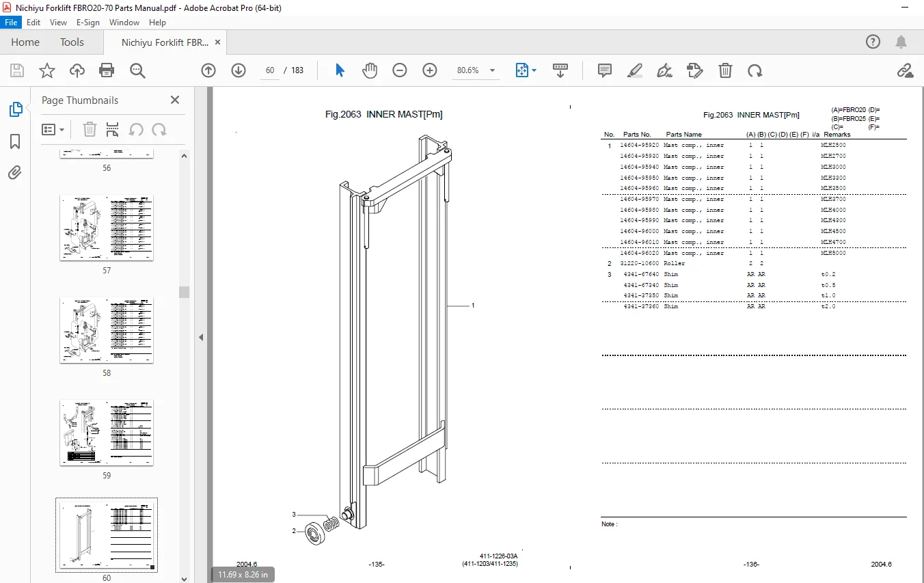Delete selected thumbnail pages trash icon

90,129
